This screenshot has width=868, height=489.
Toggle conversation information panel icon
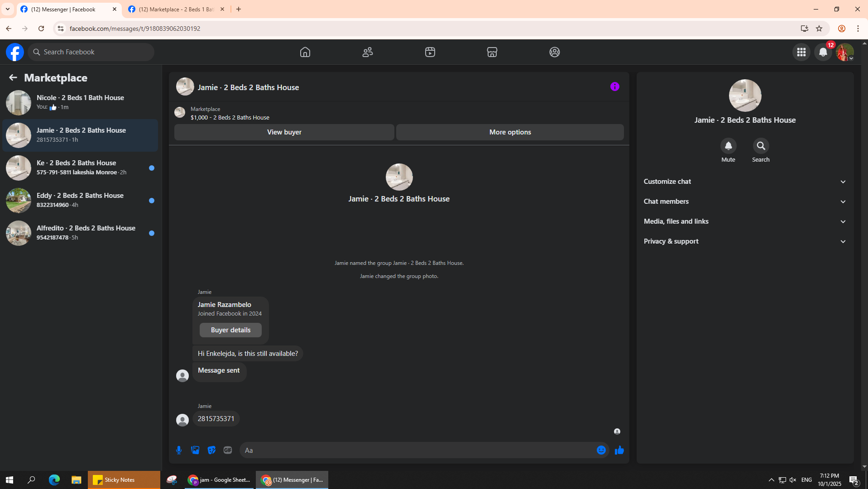click(614, 86)
